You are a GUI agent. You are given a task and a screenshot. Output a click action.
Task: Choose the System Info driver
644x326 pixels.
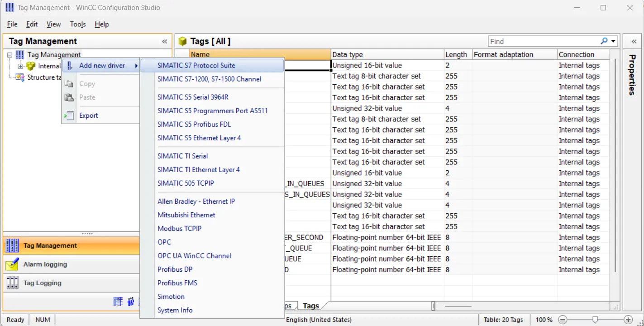[212, 310]
